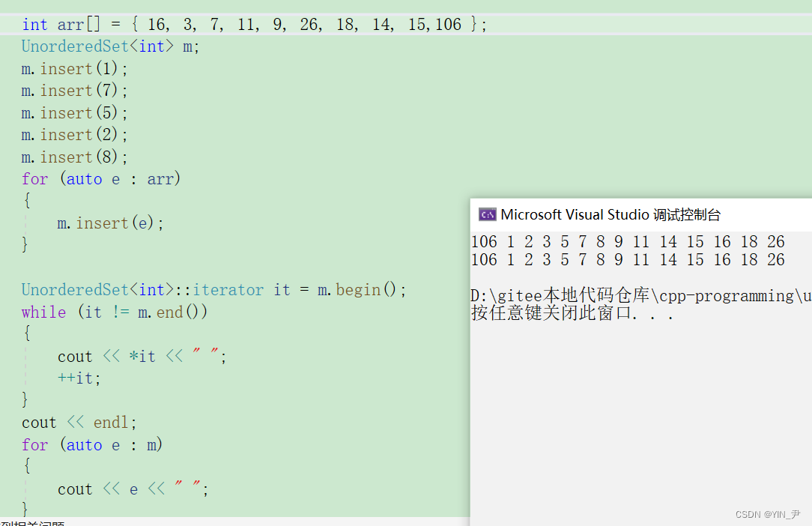Click the '按任意键关闭此窗口' console message
This screenshot has width=812, height=526.
(x=572, y=313)
